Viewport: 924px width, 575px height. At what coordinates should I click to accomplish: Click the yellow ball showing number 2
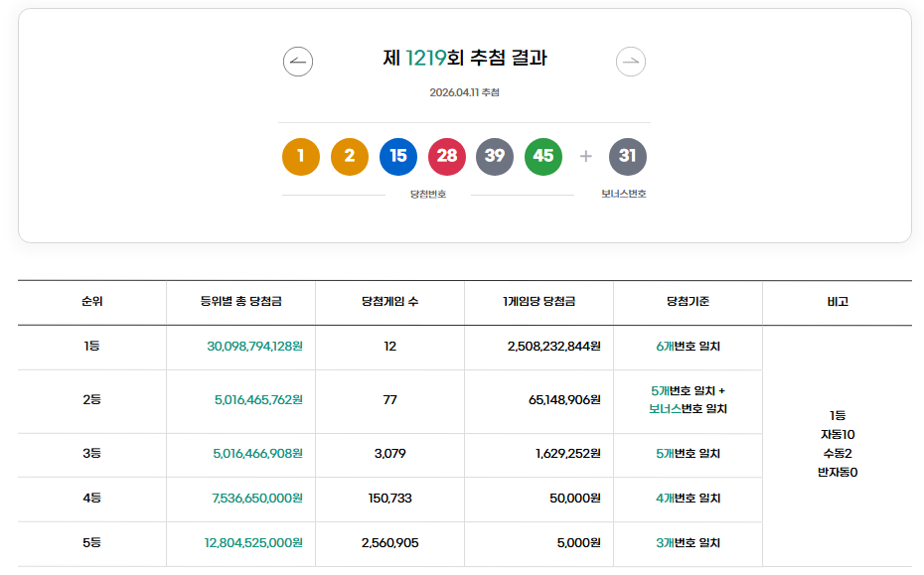[x=350, y=156]
